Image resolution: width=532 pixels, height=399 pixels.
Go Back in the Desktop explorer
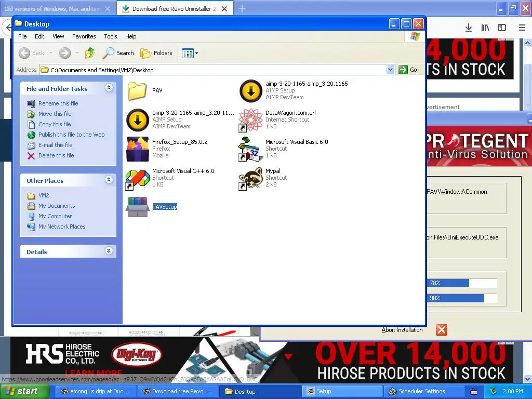click(x=32, y=53)
